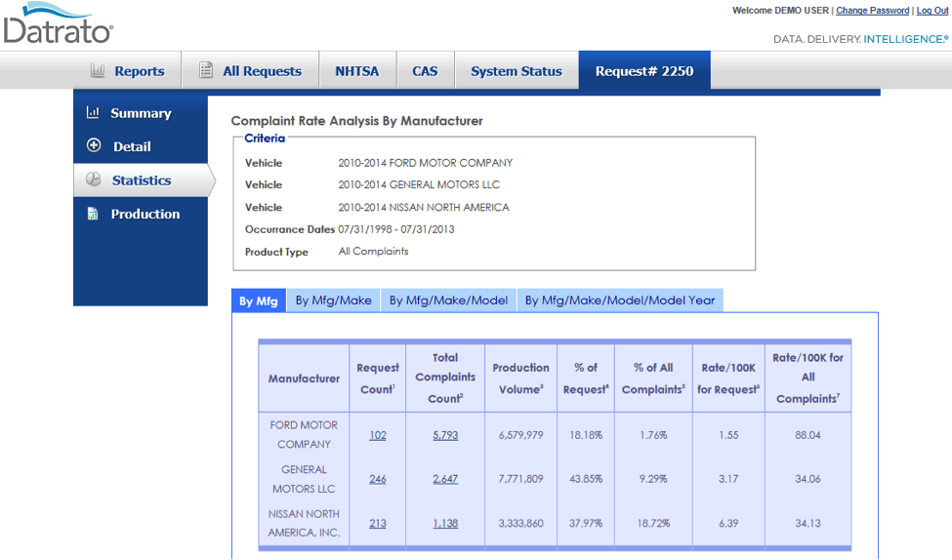
Task: Click the 37.97% request percentage cell
Action: coord(586,523)
